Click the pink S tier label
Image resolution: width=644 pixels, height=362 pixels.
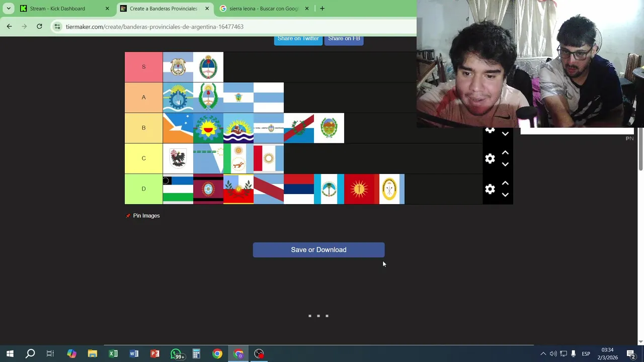[143, 67]
